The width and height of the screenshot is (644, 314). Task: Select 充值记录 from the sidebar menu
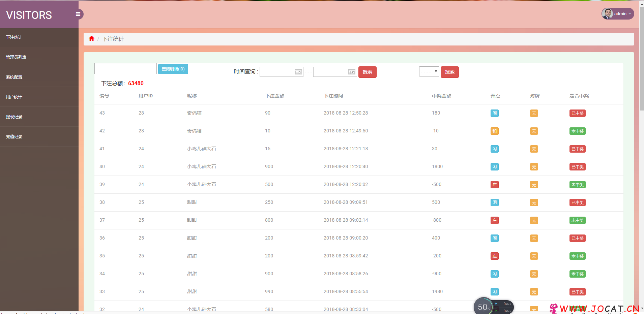14,137
